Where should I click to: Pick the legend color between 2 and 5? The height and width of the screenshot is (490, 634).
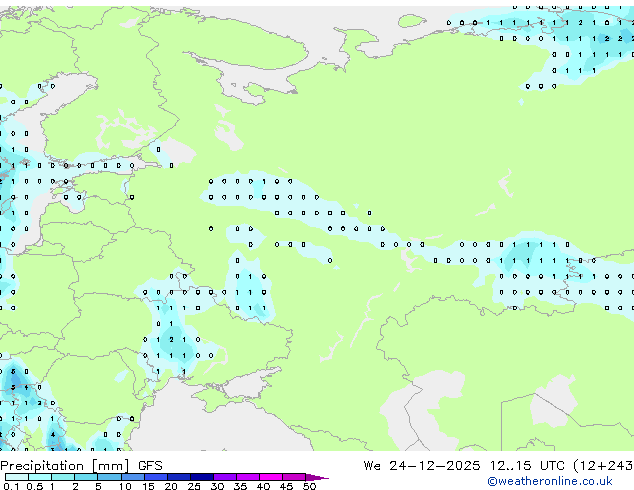click(86, 477)
